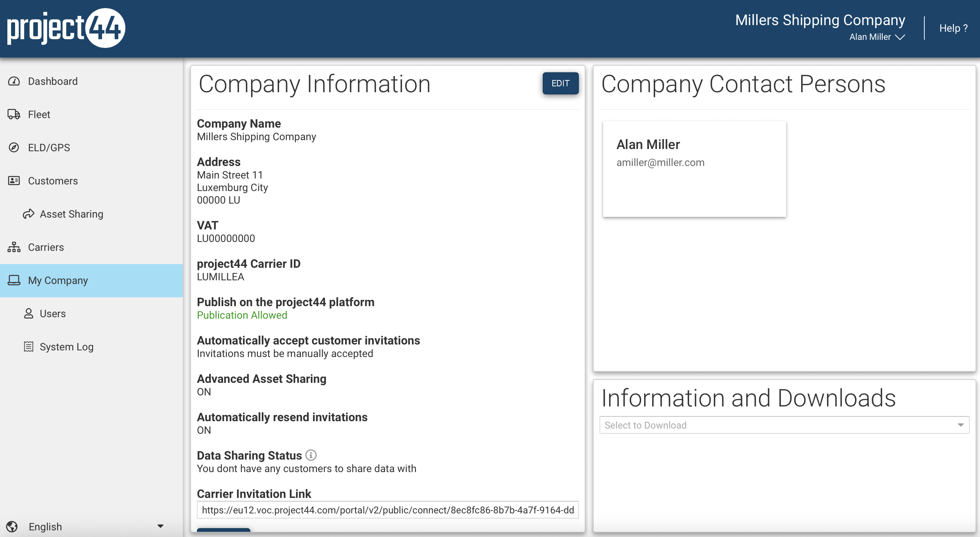The height and width of the screenshot is (537, 980).
Task: Click the Customers ID card icon
Action: pyautogui.click(x=14, y=180)
